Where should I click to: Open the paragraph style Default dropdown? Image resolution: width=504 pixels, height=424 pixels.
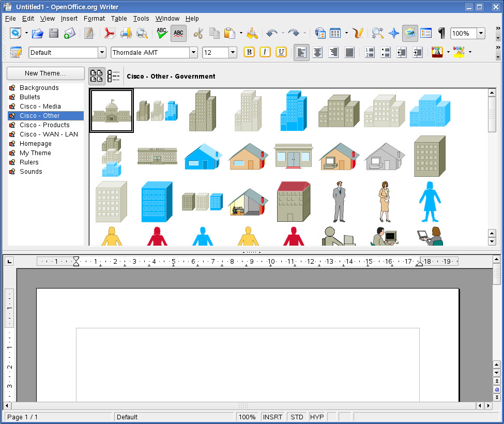(102, 52)
